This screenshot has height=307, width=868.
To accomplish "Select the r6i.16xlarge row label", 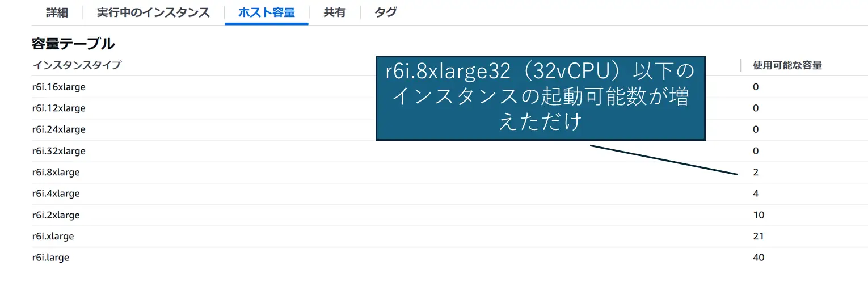I will 59,87.
